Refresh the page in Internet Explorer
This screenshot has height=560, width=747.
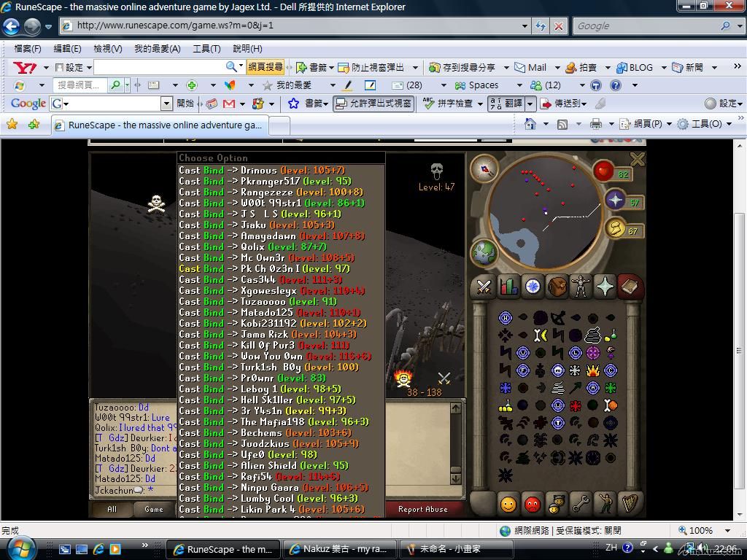pyautogui.click(x=541, y=26)
